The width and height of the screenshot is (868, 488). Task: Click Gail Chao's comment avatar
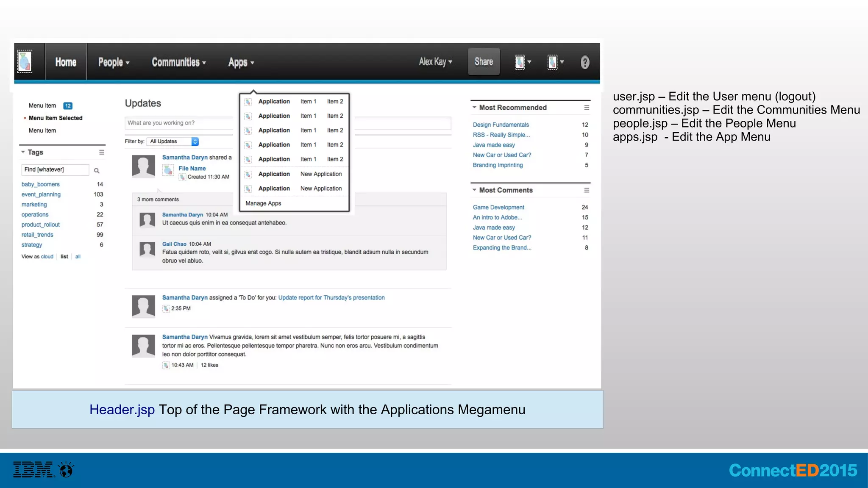point(147,249)
